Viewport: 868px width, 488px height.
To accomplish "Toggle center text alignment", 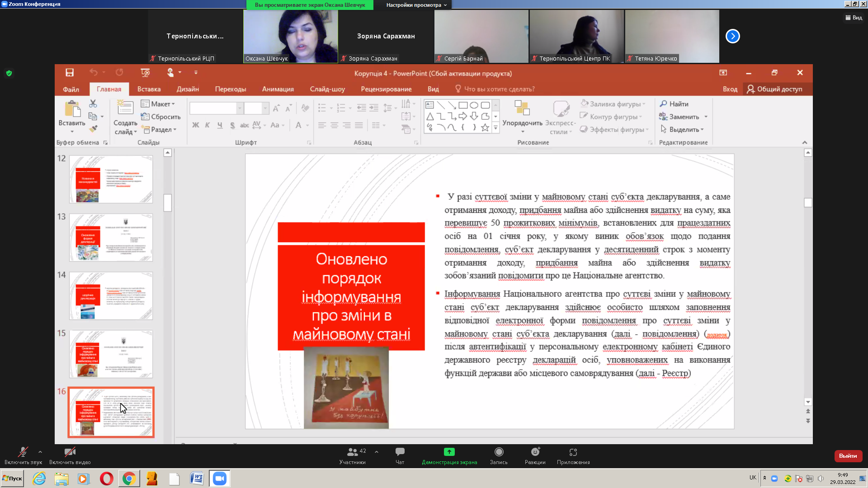I will (334, 125).
